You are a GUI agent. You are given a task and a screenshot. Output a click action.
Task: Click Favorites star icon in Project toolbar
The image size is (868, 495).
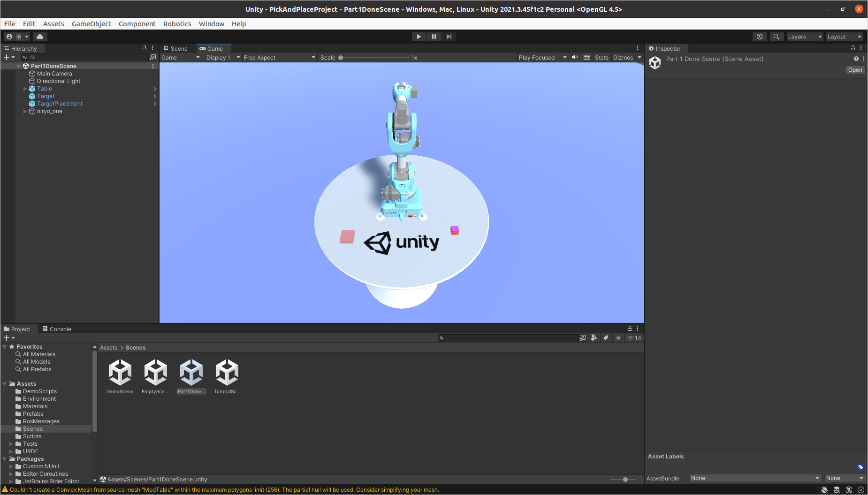(618, 338)
